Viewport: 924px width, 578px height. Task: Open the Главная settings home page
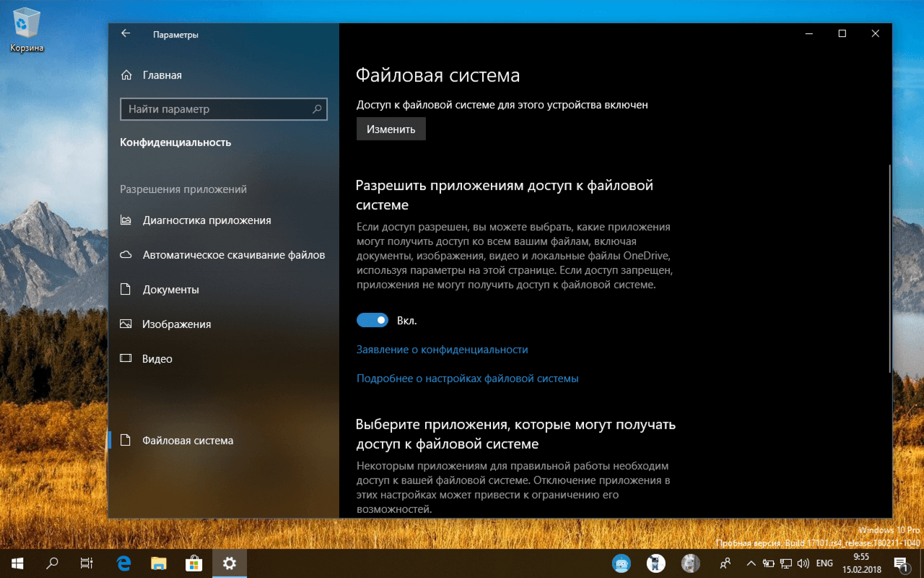point(224,75)
